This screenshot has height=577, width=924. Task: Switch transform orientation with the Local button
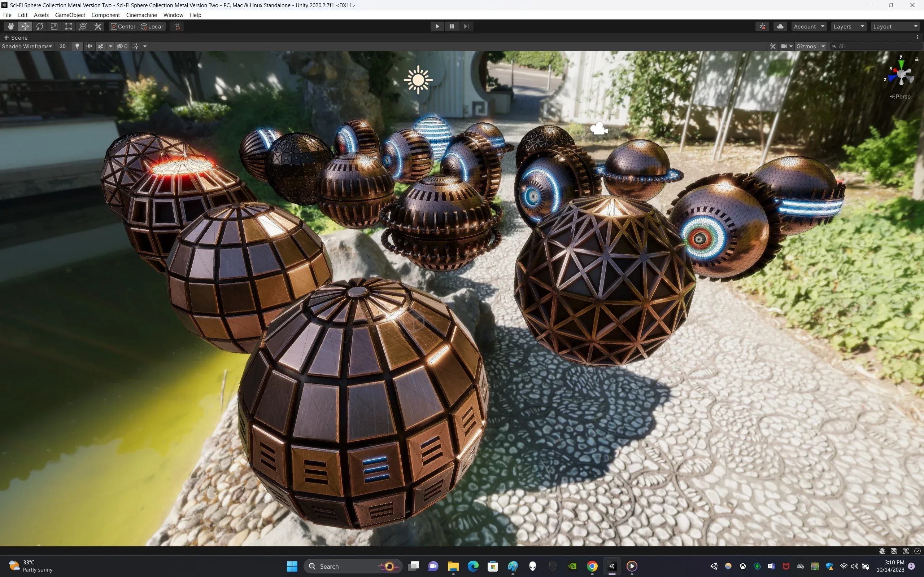point(152,26)
